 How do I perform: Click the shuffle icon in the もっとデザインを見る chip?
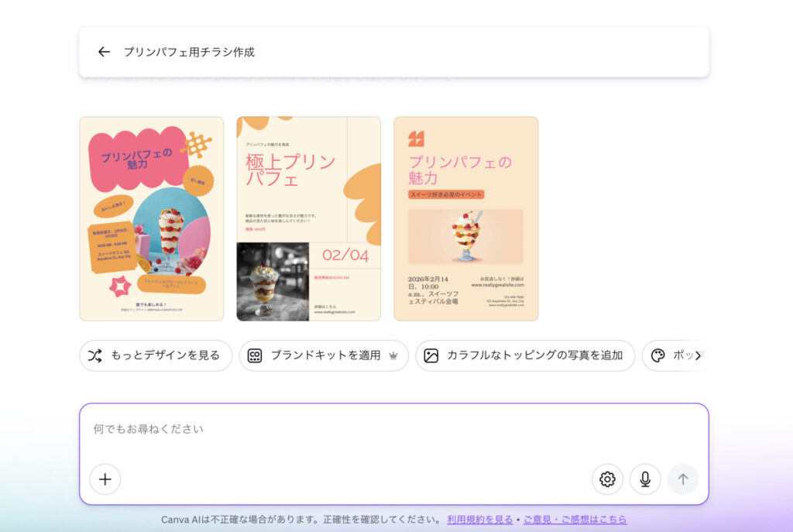coord(94,355)
